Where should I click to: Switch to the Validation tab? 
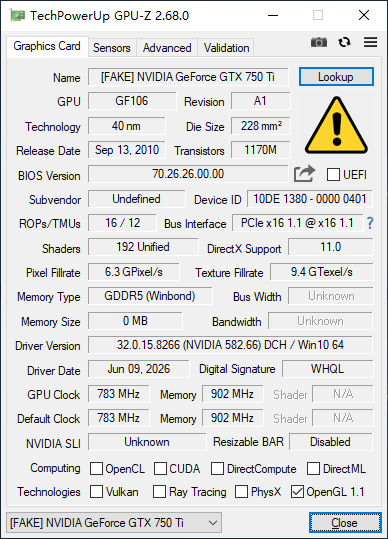pos(226,47)
